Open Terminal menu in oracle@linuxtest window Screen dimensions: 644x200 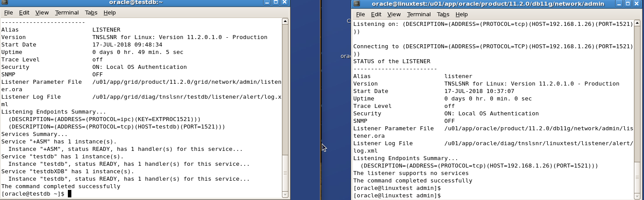click(419, 14)
